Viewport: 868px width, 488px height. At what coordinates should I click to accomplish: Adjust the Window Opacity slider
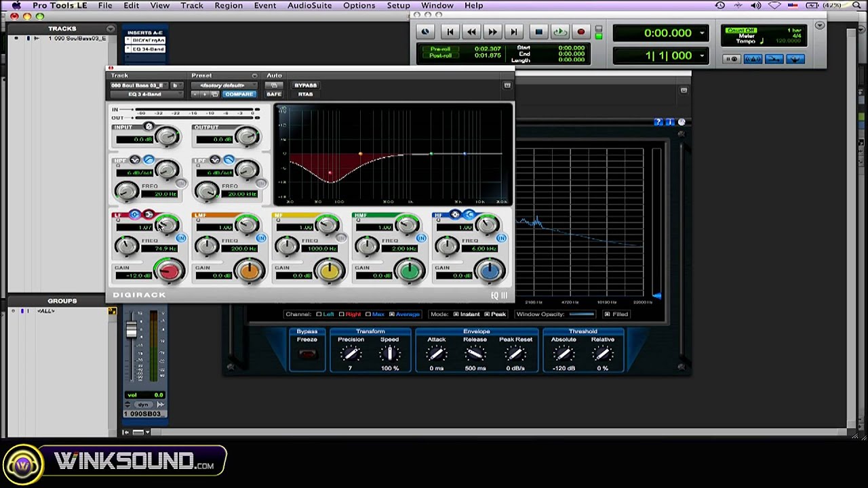click(x=581, y=314)
